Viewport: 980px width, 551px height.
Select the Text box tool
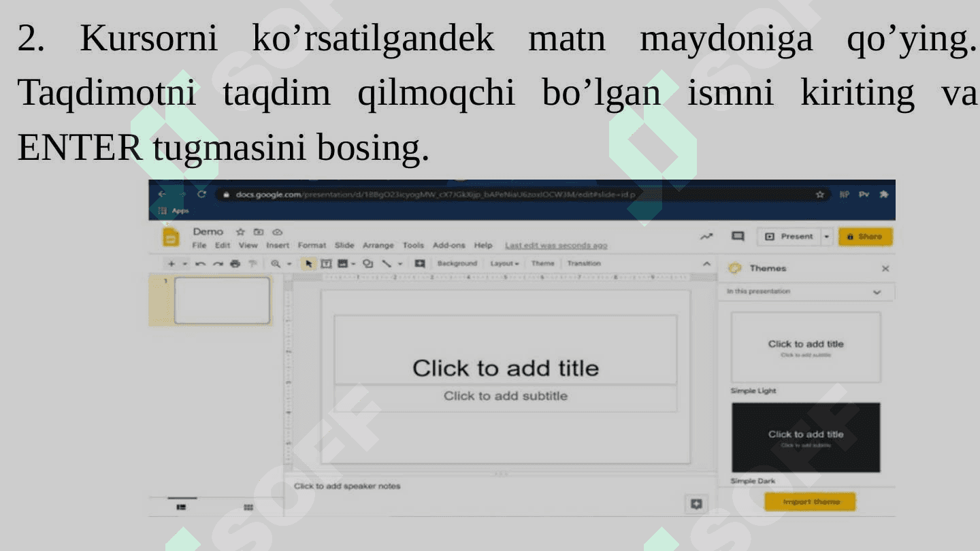coord(326,264)
